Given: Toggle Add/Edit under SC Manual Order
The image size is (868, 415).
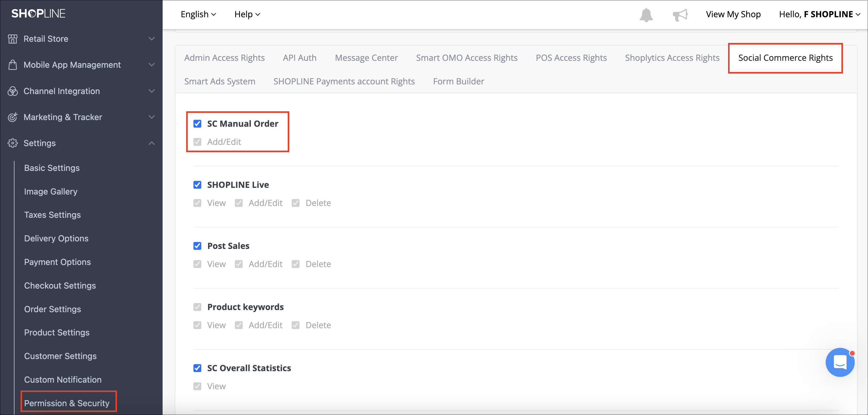Looking at the screenshot, I should pos(197,142).
